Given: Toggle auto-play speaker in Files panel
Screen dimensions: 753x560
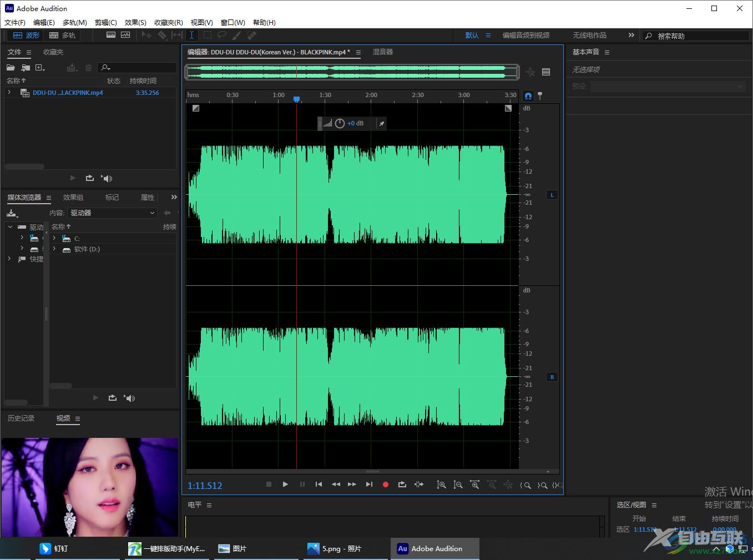Looking at the screenshot, I should coord(107,178).
